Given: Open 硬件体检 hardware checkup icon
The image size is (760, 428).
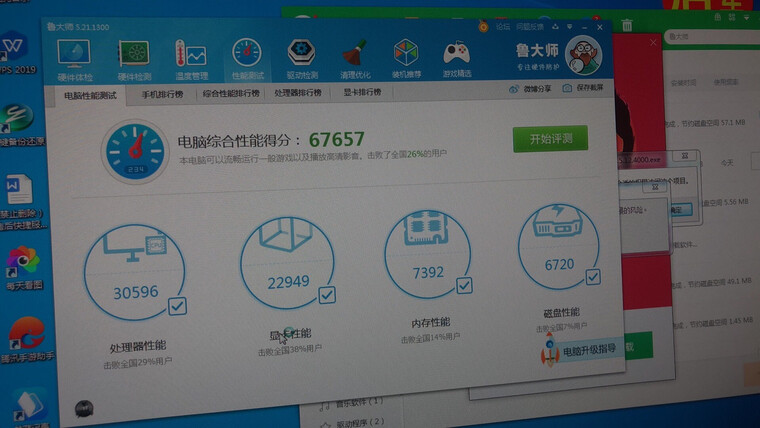Looking at the screenshot, I should coord(74,60).
